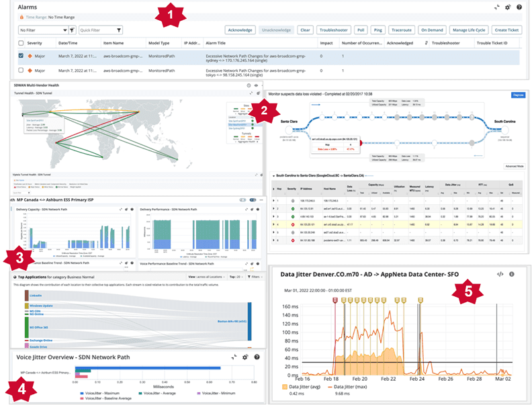Click the Create Ticket button

coord(509,30)
